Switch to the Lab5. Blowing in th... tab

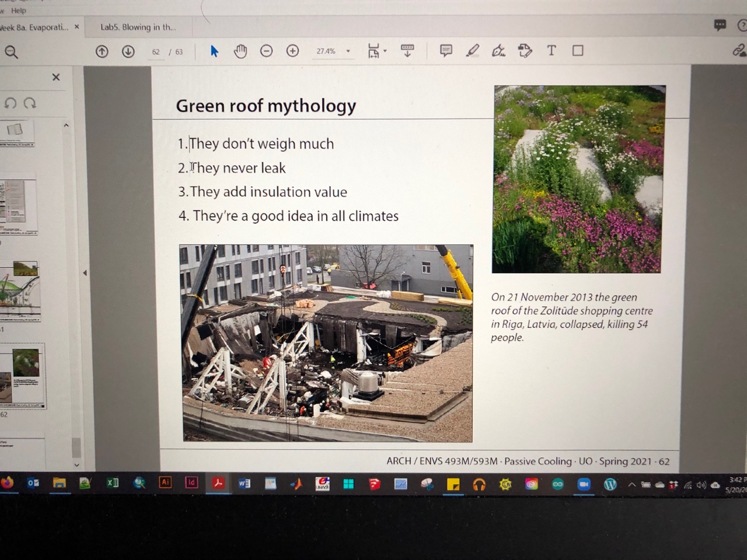pyautogui.click(x=138, y=27)
